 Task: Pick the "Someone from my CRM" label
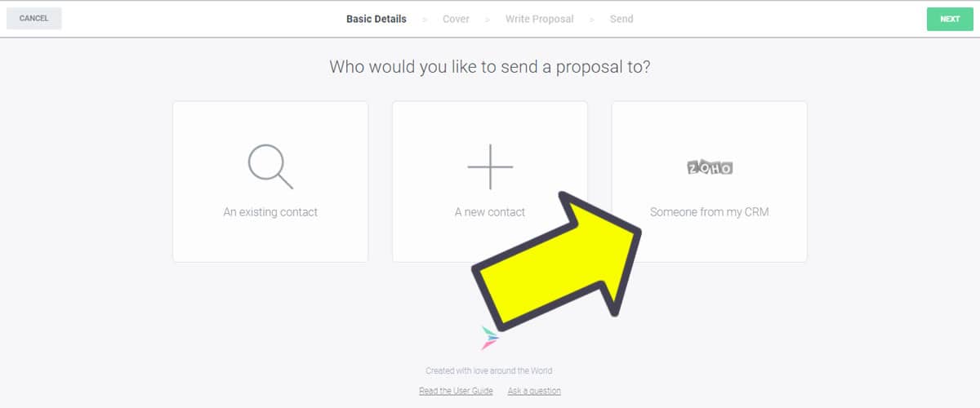tap(709, 212)
